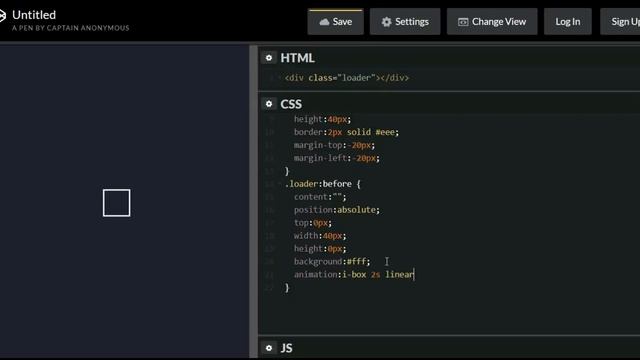Click the JS panel header

[286, 348]
